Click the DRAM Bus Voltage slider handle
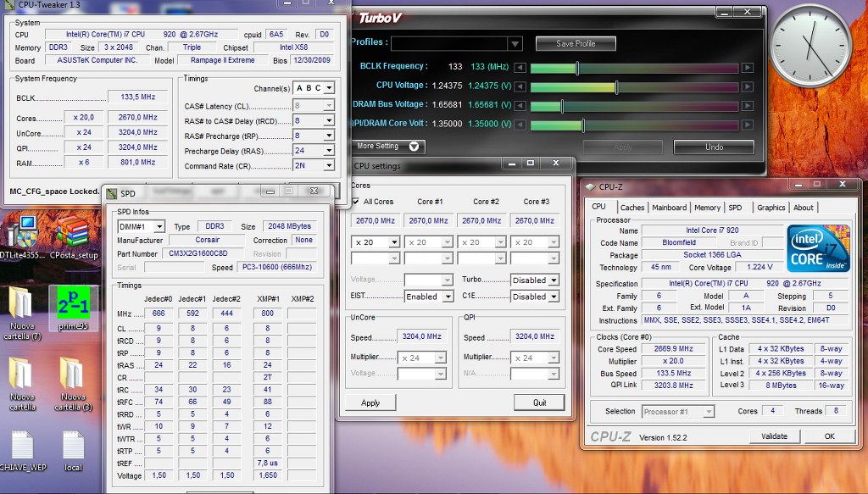 562,106
